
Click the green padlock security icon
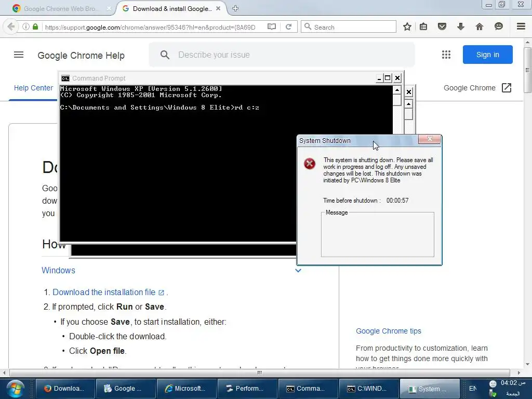[35, 26]
